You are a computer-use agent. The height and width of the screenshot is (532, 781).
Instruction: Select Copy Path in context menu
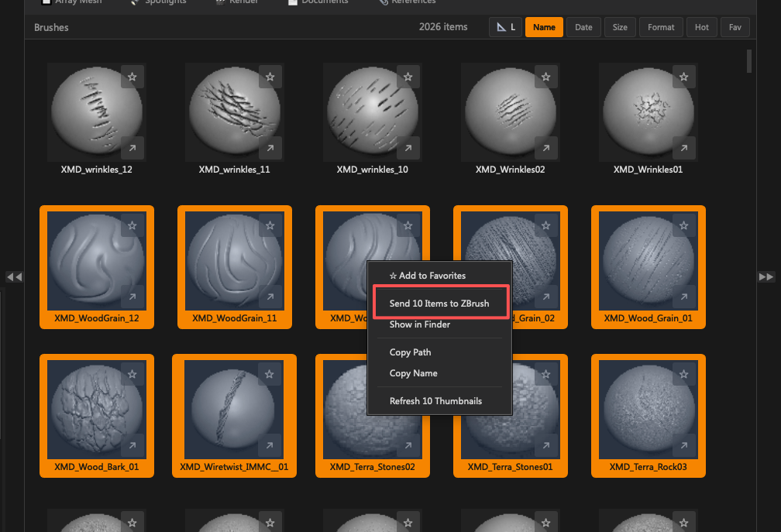point(410,352)
